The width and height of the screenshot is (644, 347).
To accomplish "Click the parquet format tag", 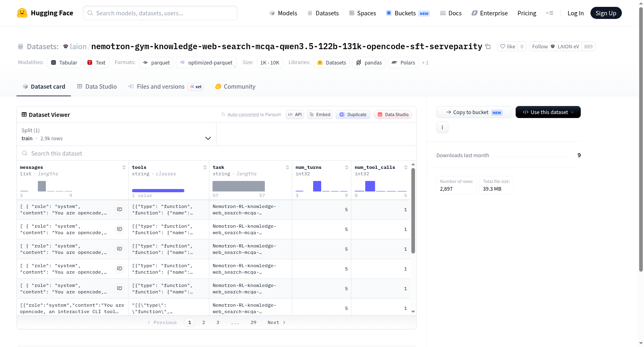I will pos(156,62).
